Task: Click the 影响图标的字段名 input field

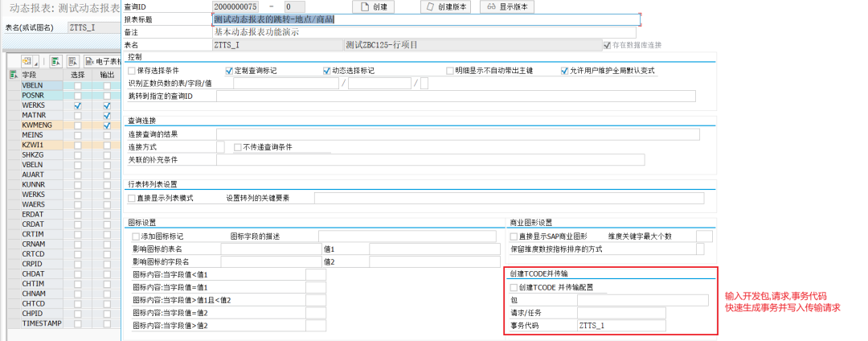Action: [272, 262]
